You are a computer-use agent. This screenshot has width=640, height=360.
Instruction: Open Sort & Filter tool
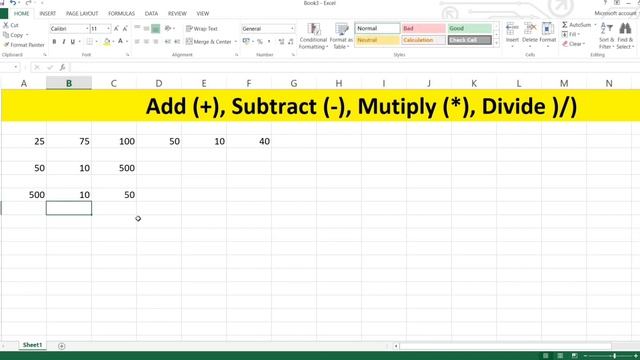pos(607,29)
